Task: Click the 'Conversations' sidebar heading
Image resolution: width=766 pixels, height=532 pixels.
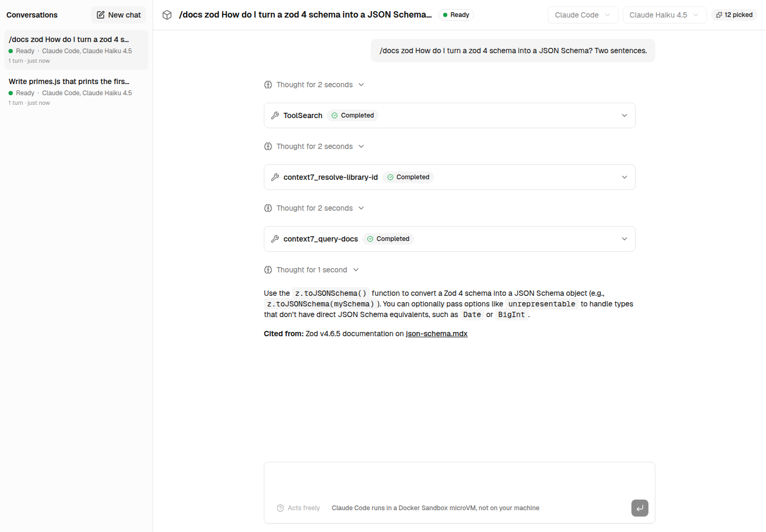Action: [x=32, y=15]
